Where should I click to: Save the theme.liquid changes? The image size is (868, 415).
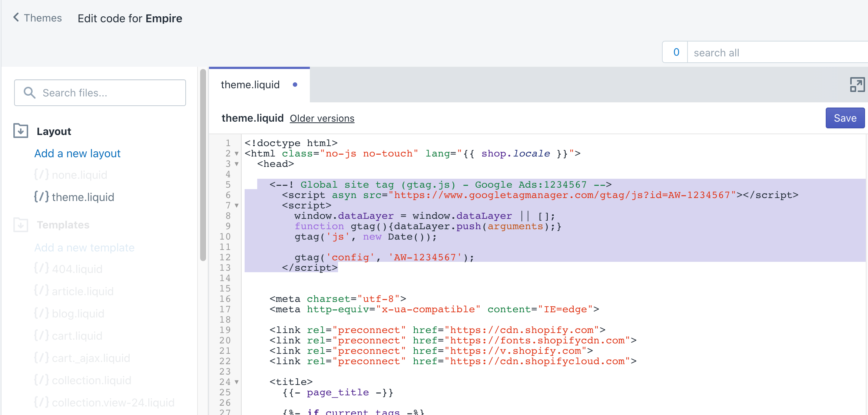pos(845,118)
